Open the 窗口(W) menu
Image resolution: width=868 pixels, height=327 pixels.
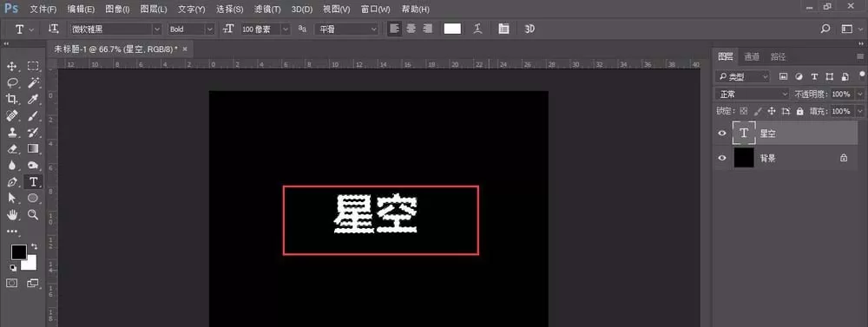coord(375,10)
